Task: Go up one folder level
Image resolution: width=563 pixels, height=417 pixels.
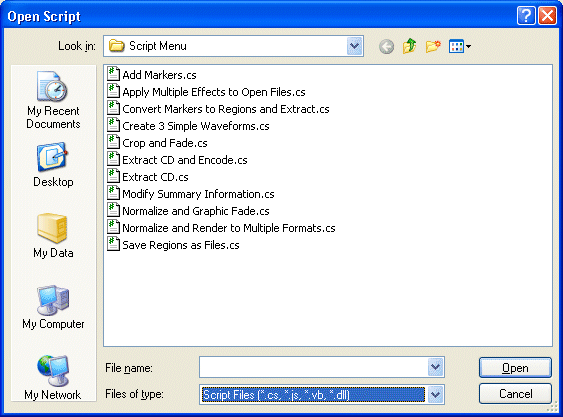Action: coord(410,46)
